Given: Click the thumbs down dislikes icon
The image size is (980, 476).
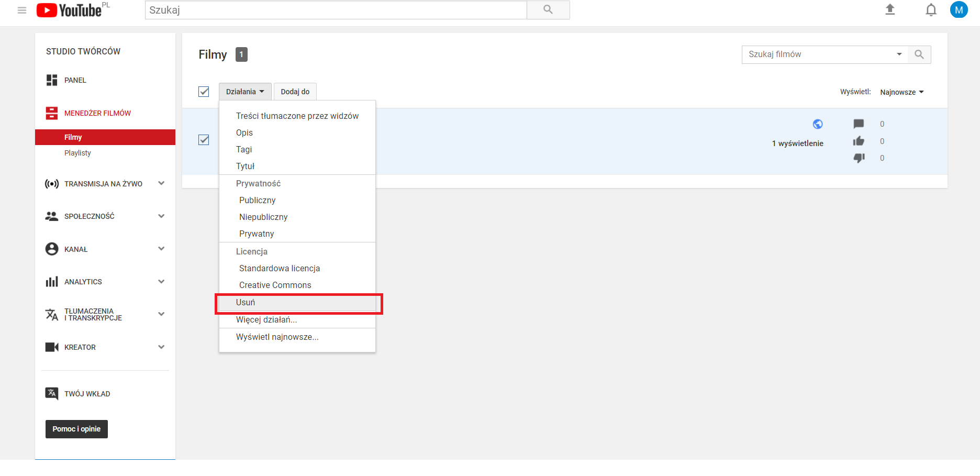Looking at the screenshot, I should [859, 158].
